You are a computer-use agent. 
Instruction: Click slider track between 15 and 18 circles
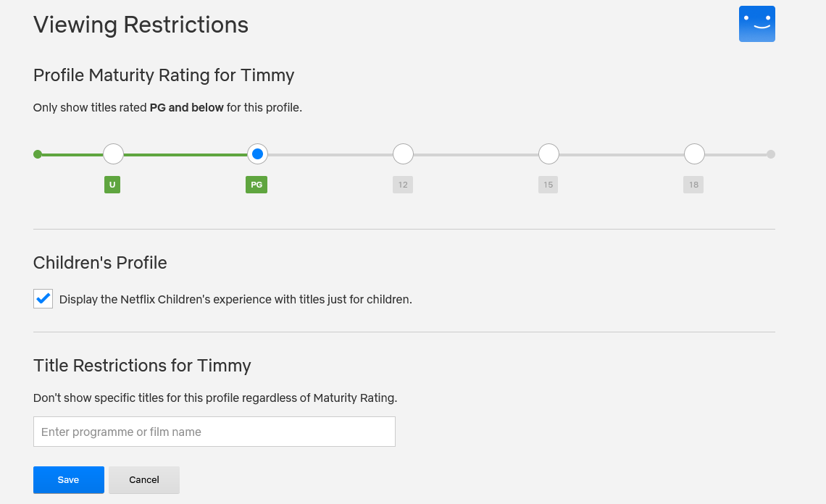621,154
